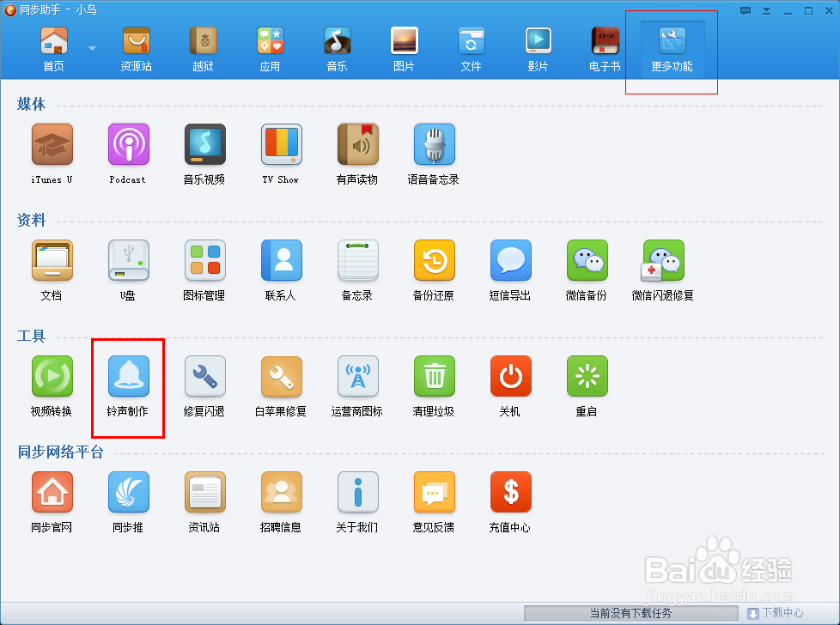The height and width of the screenshot is (625, 840).
Task: Open the title bar dropdown menu arrow
Action: (x=765, y=11)
